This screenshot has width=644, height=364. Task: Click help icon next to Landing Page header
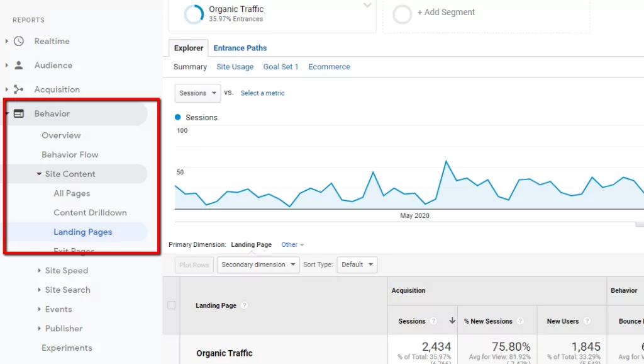[245, 305]
